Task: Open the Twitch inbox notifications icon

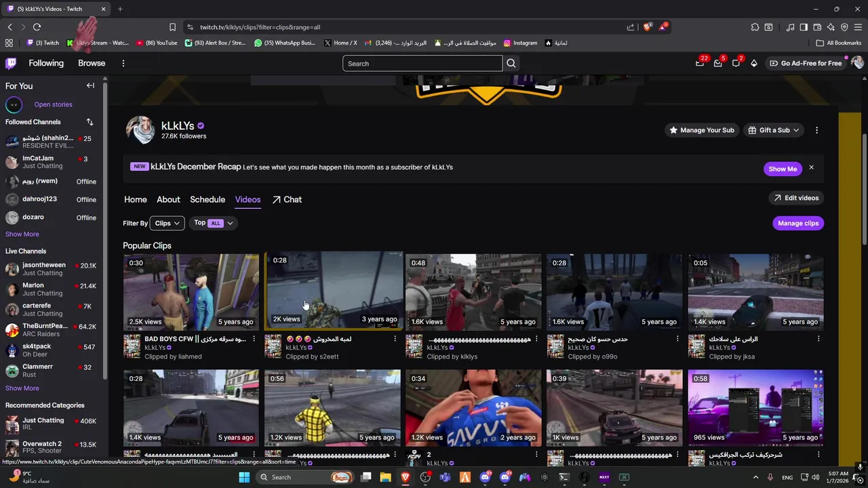Action: pos(718,63)
